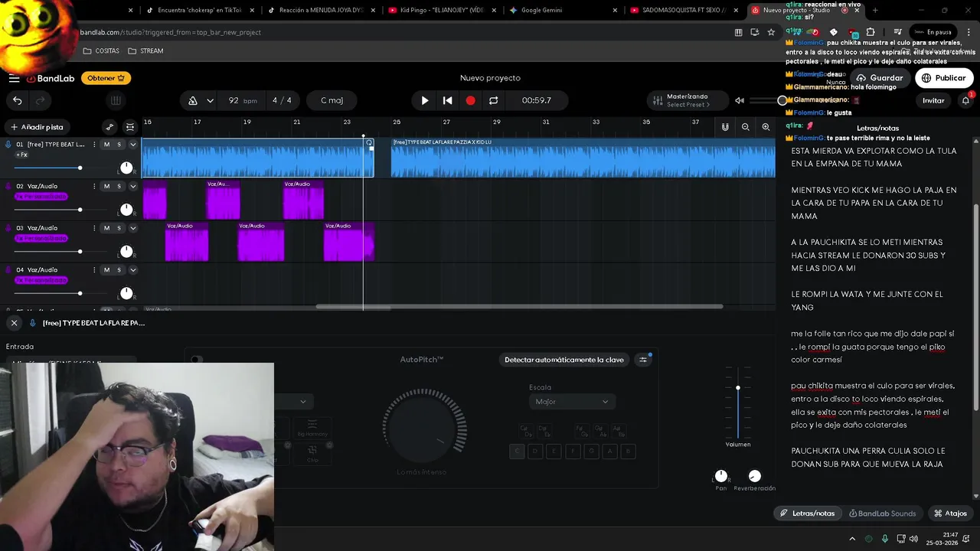Solo track 01 TYPE BEAT

pos(119,145)
